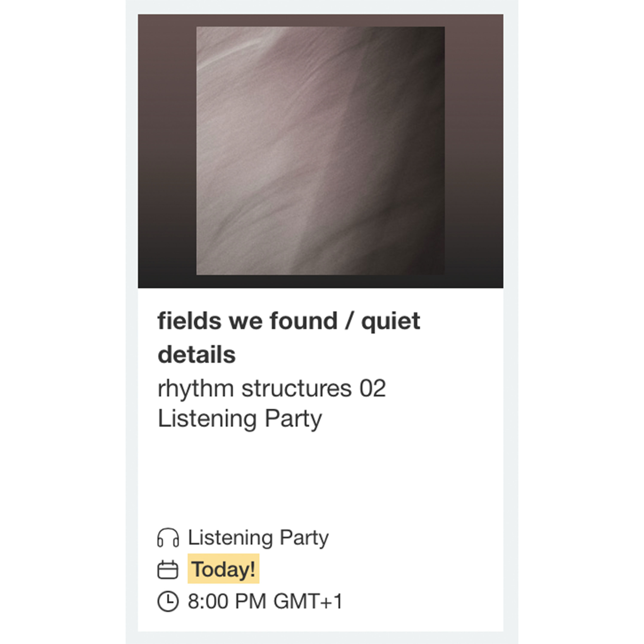Click the word "details" in the bold title

tap(197, 354)
